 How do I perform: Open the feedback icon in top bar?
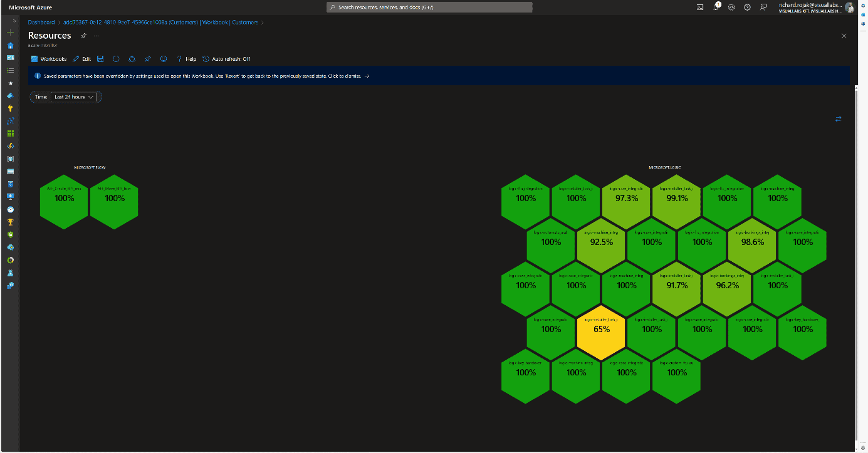763,7
